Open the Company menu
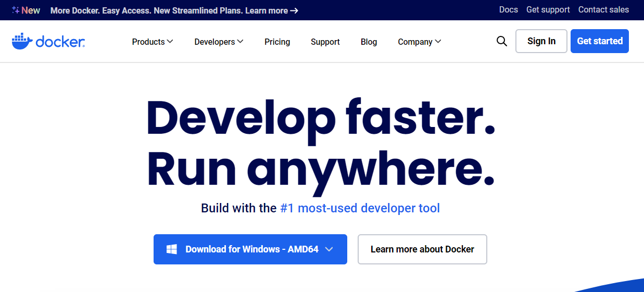The width and height of the screenshot is (644, 292). [x=420, y=42]
